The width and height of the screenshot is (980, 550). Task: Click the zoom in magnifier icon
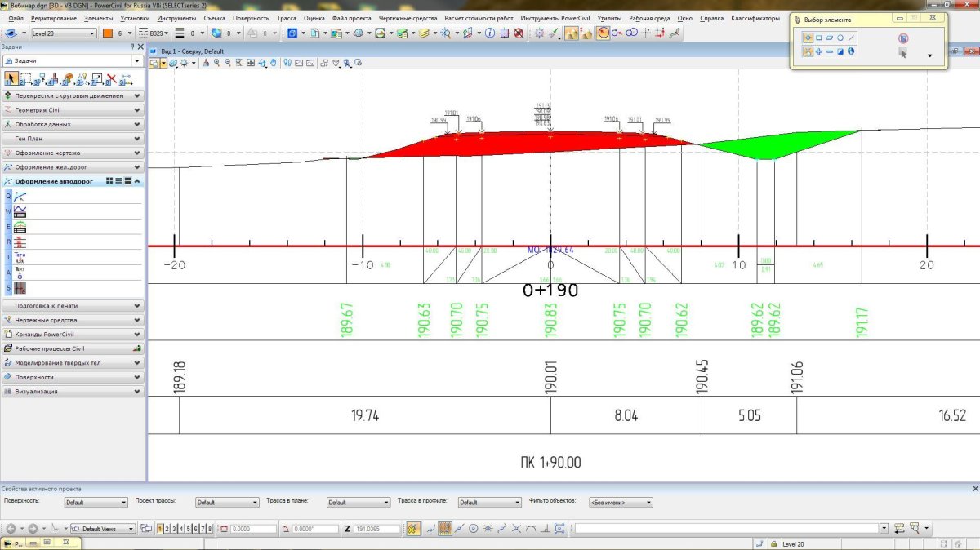[x=216, y=63]
